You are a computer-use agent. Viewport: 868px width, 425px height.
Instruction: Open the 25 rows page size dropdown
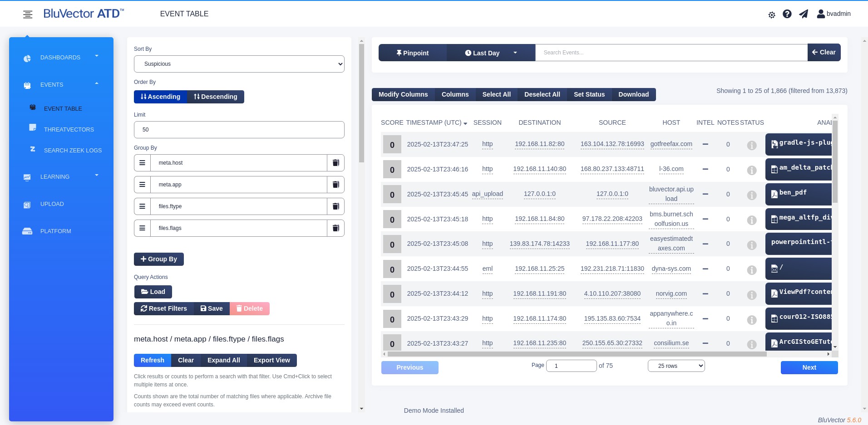click(x=676, y=366)
